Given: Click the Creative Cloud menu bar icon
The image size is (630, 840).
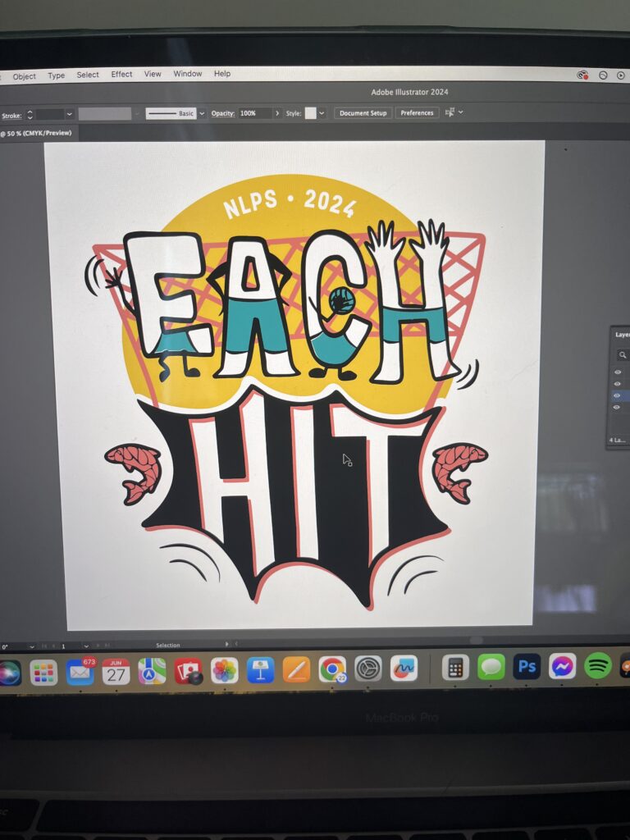Looking at the screenshot, I should pos(582,75).
